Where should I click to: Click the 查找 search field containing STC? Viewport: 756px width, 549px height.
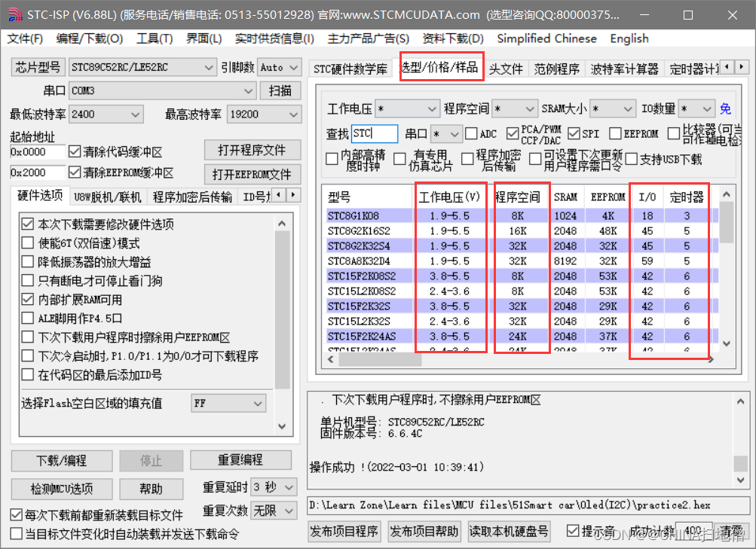pos(375,133)
